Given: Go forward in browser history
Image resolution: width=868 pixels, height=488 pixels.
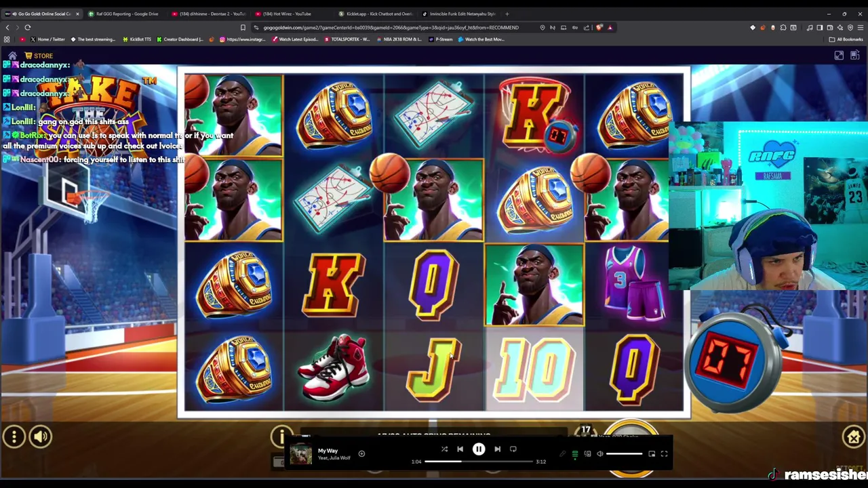Looking at the screenshot, I should [x=17, y=28].
